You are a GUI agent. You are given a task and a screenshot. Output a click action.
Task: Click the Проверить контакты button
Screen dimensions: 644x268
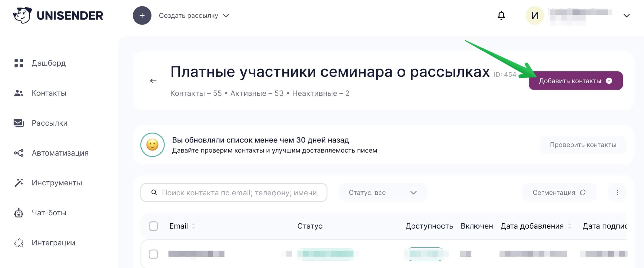(x=583, y=145)
